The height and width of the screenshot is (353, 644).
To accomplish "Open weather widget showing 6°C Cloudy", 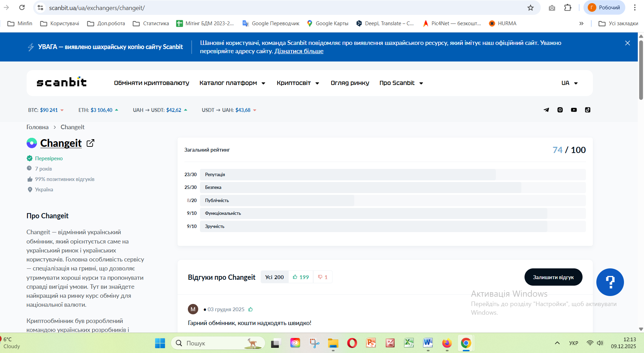I will point(11,343).
